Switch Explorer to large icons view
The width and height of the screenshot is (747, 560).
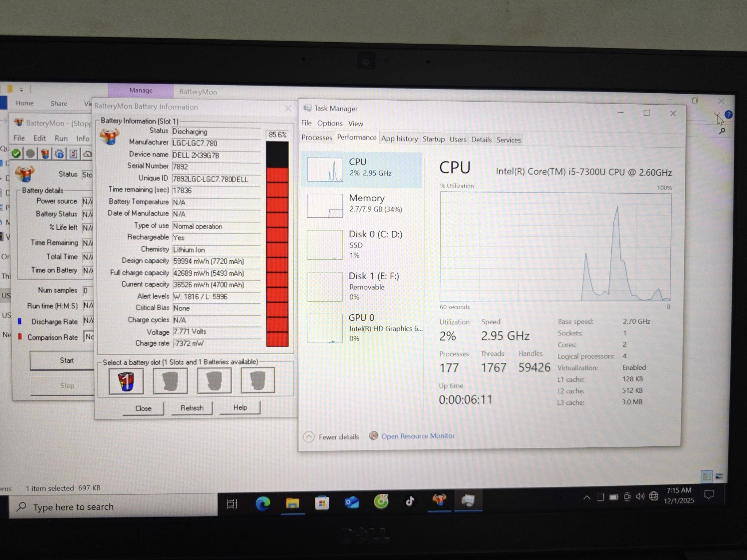click(x=719, y=476)
